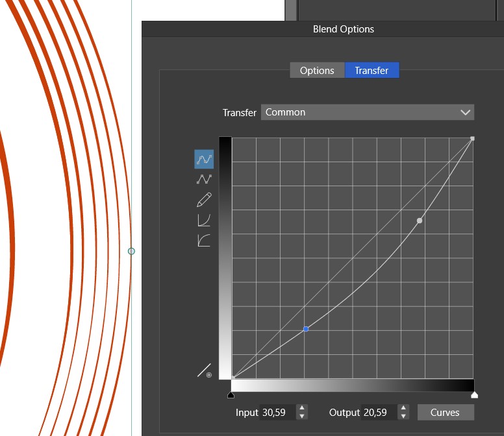The width and height of the screenshot is (504, 436).
Task: Apply the convex preset curve icon
Action: tap(204, 241)
